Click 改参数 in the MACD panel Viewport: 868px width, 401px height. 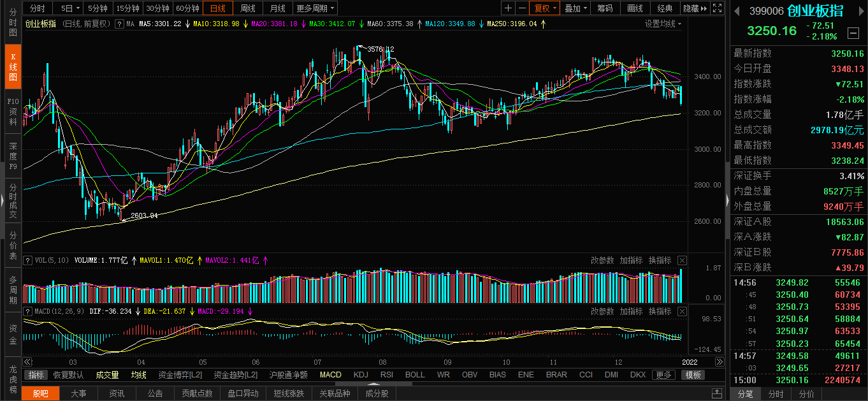pyautogui.click(x=602, y=311)
